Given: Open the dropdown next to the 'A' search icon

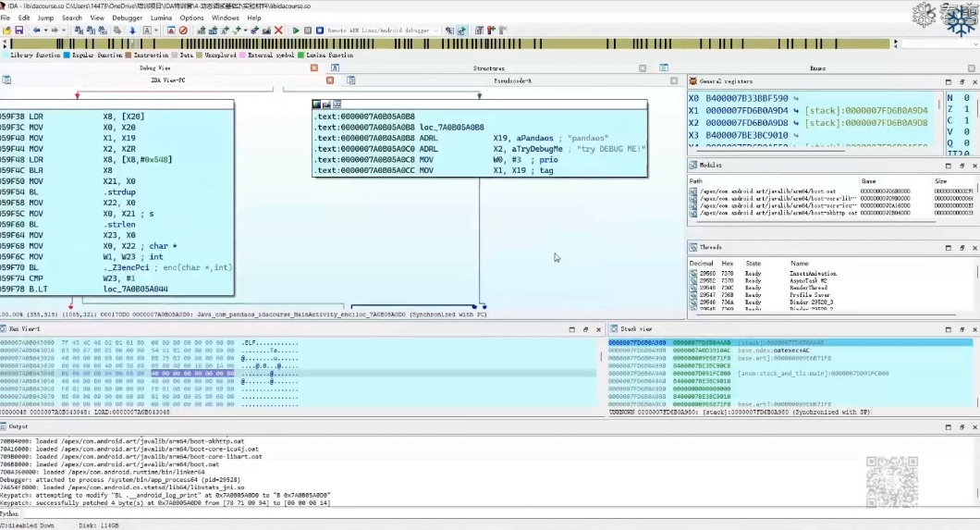Looking at the screenshot, I should tap(156, 30).
